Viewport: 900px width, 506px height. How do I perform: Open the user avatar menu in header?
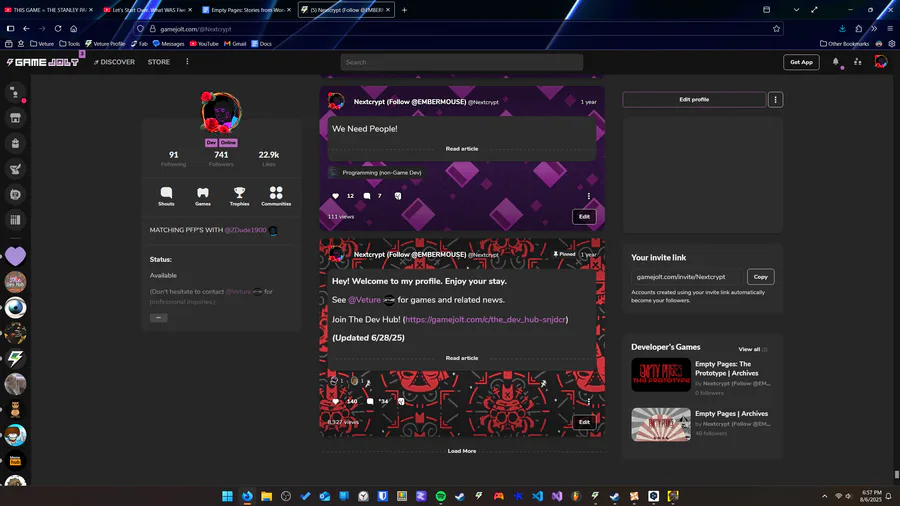click(880, 61)
